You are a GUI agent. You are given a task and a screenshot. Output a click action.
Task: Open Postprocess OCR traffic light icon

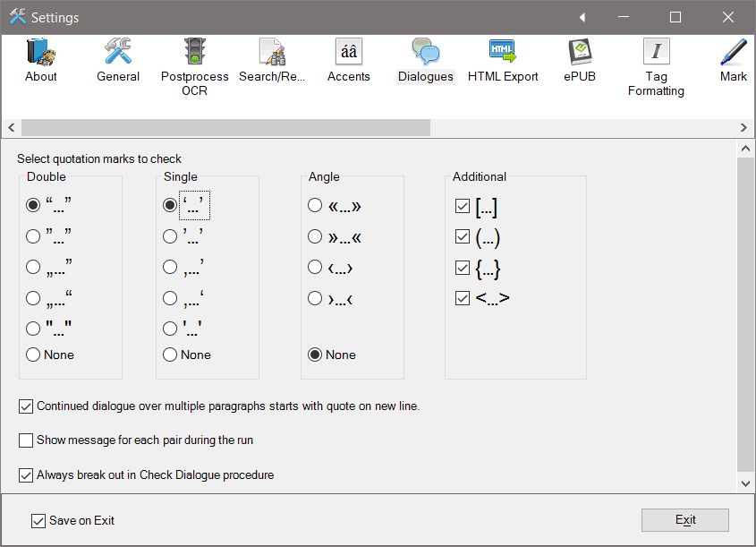click(195, 52)
